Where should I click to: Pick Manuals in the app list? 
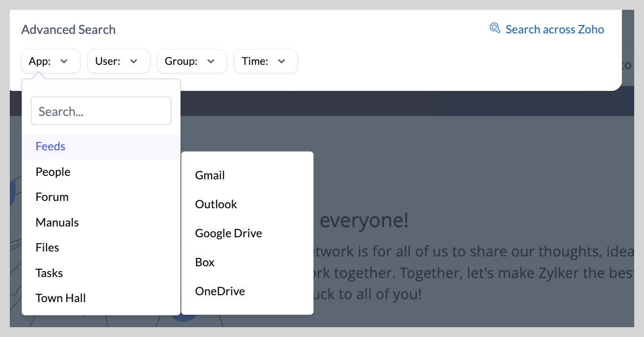point(57,223)
